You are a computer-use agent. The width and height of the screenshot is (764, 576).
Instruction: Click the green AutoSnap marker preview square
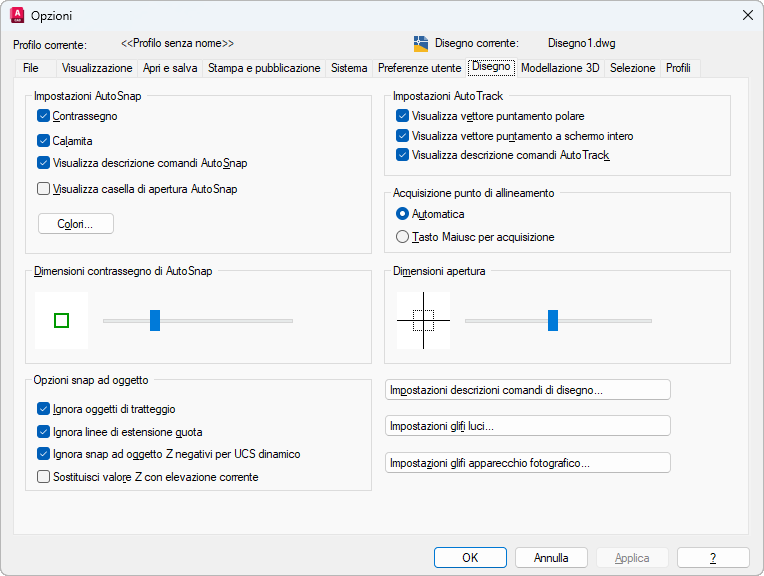61,320
